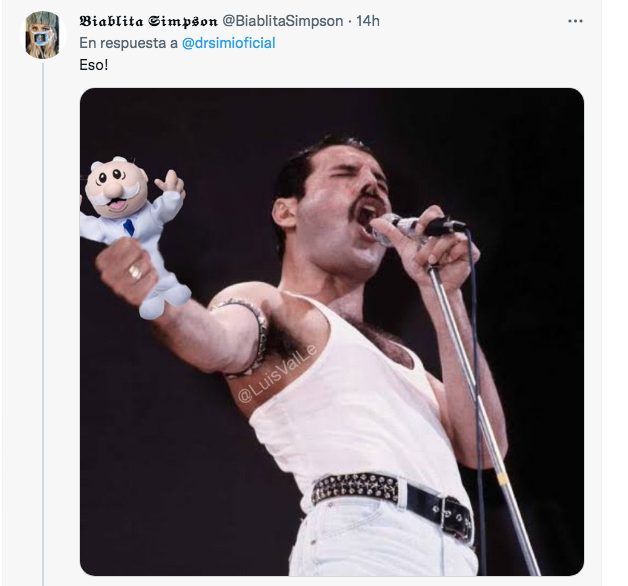Click the "En respuesta a" reply label

click(128, 43)
